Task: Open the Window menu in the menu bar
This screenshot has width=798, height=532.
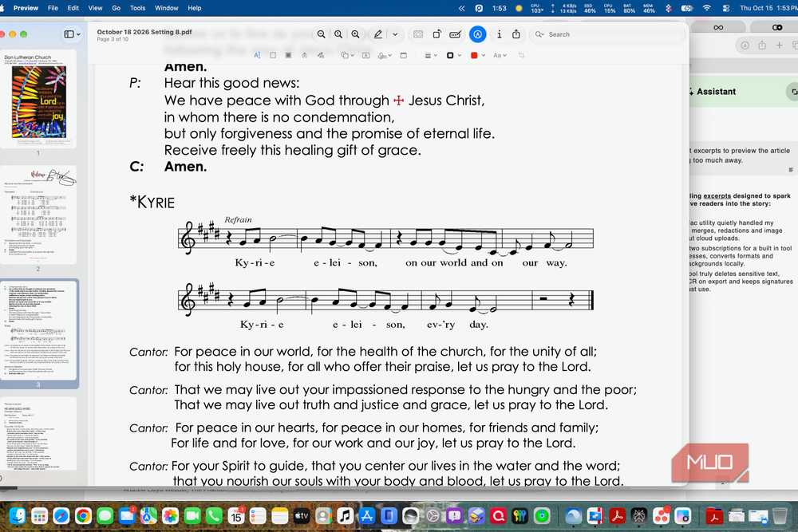Action: pos(167,8)
